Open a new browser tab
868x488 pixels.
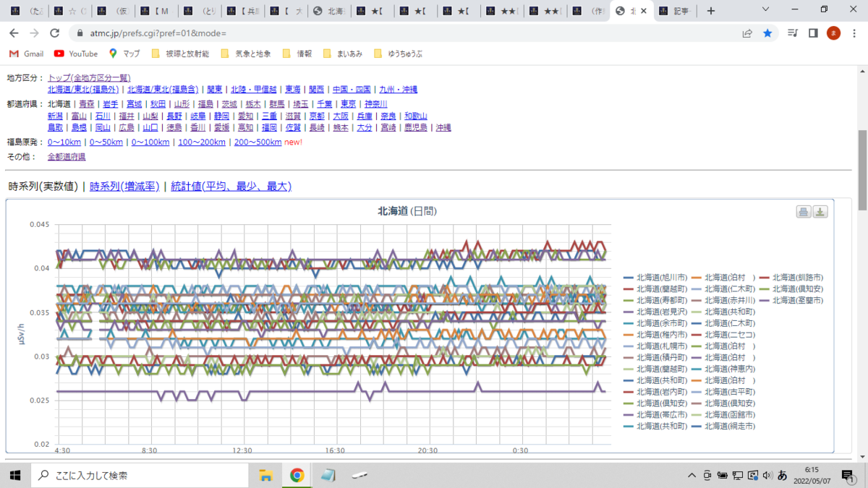[x=711, y=11]
